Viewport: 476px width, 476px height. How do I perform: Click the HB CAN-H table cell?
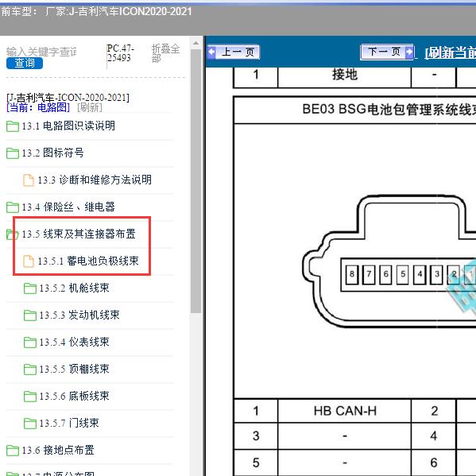click(x=345, y=411)
